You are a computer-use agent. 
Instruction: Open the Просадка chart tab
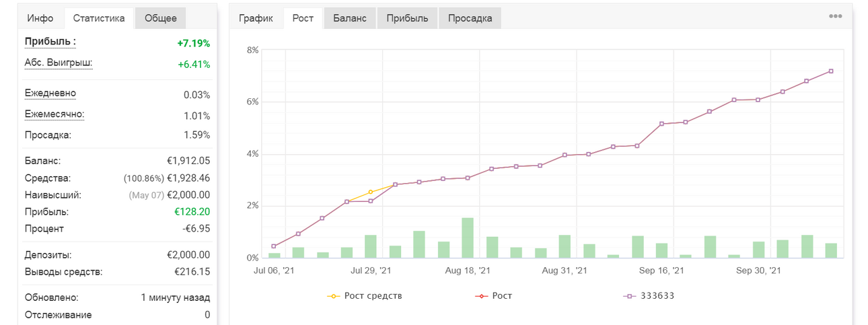[x=470, y=18]
